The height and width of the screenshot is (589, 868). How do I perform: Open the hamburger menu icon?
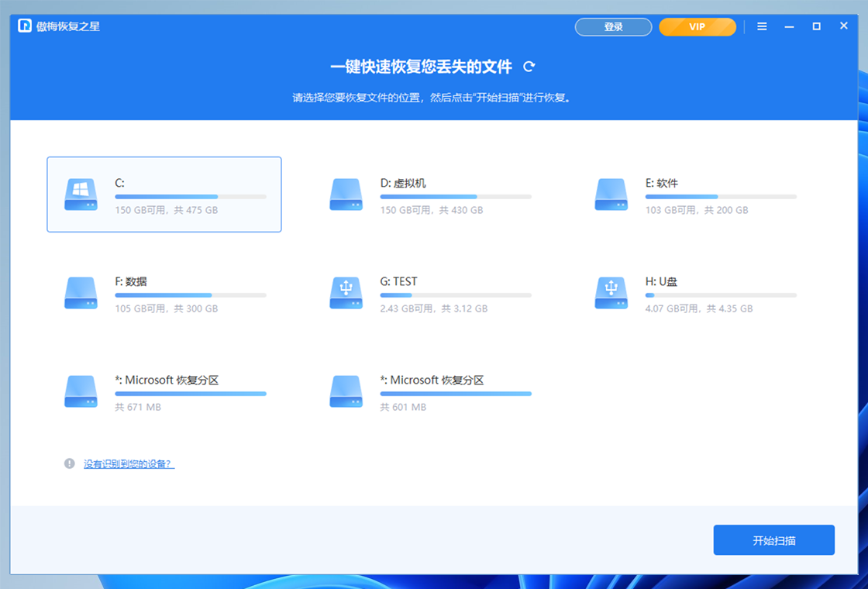tap(763, 26)
